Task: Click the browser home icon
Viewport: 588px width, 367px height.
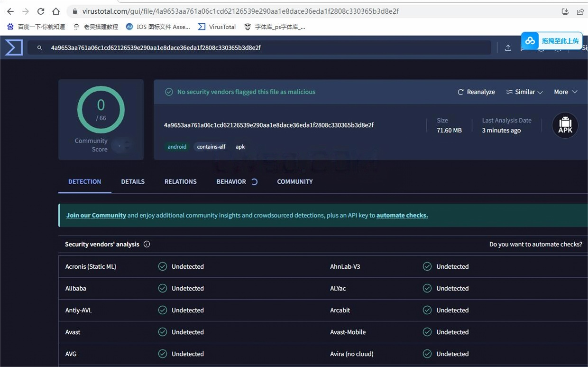Action: pos(56,11)
